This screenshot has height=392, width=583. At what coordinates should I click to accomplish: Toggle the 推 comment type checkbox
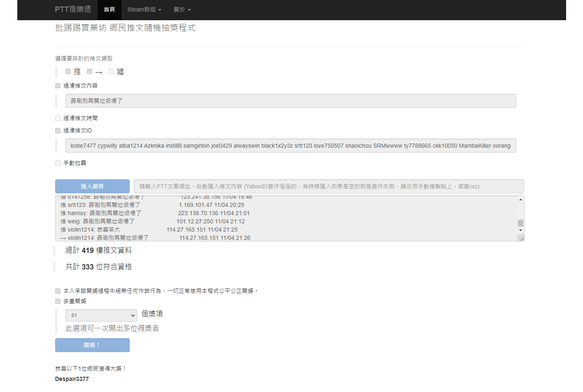68,72
